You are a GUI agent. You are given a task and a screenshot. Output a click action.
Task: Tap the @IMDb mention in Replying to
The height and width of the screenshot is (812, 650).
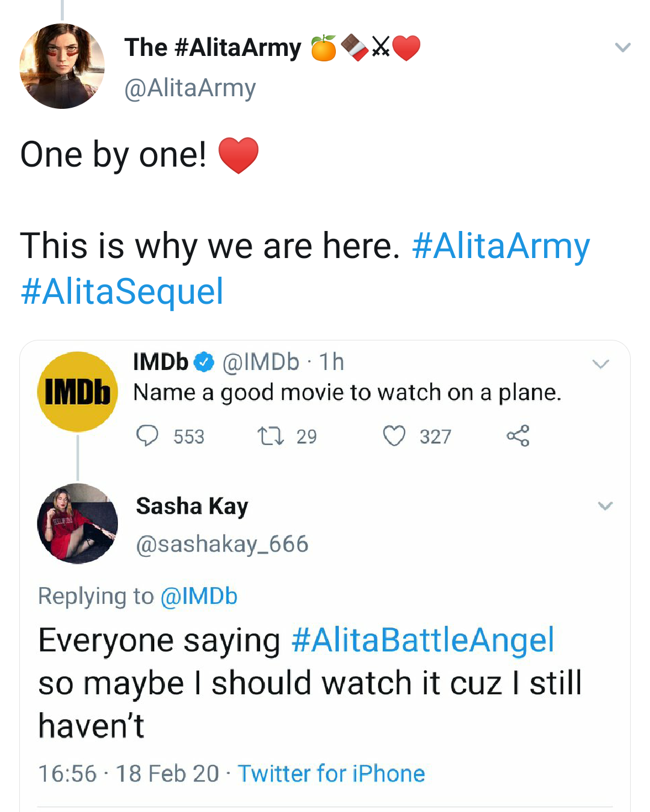199,596
